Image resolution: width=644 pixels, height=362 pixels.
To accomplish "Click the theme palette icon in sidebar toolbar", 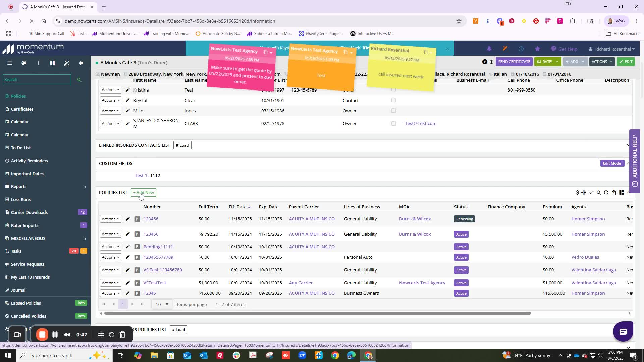I will (x=24, y=63).
